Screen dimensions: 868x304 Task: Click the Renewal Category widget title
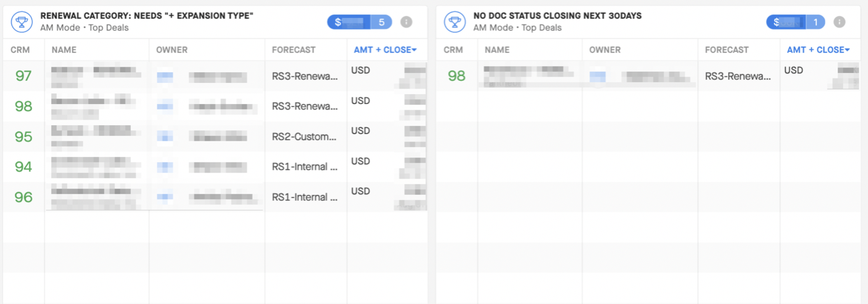coord(147,16)
